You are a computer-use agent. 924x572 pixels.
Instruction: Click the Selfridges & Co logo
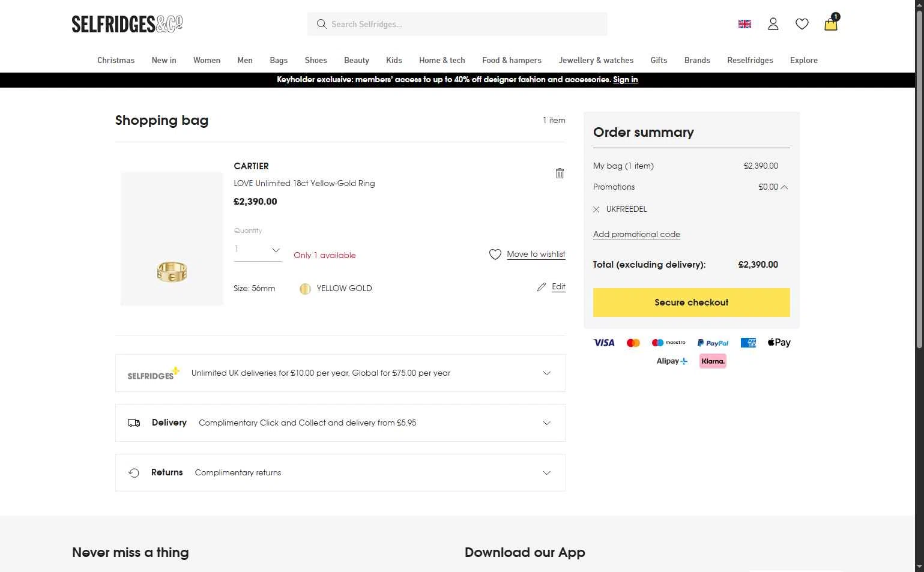pyautogui.click(x=127, y=24)
